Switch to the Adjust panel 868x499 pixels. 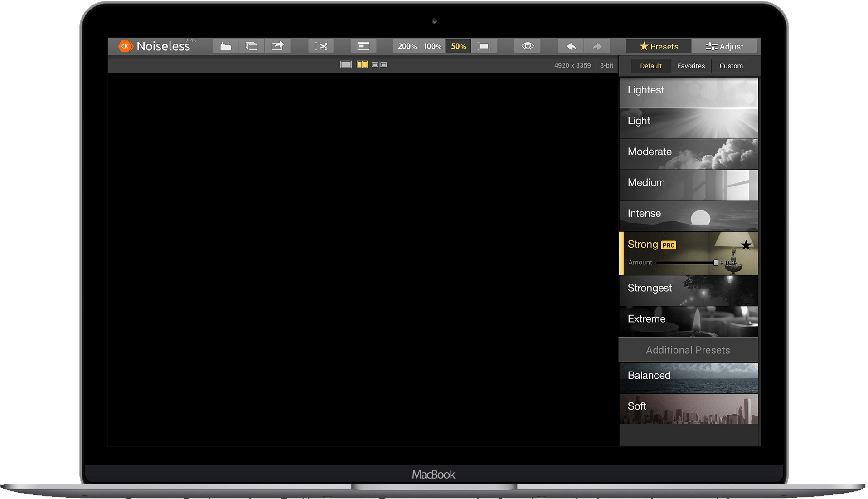pos(724,46)
